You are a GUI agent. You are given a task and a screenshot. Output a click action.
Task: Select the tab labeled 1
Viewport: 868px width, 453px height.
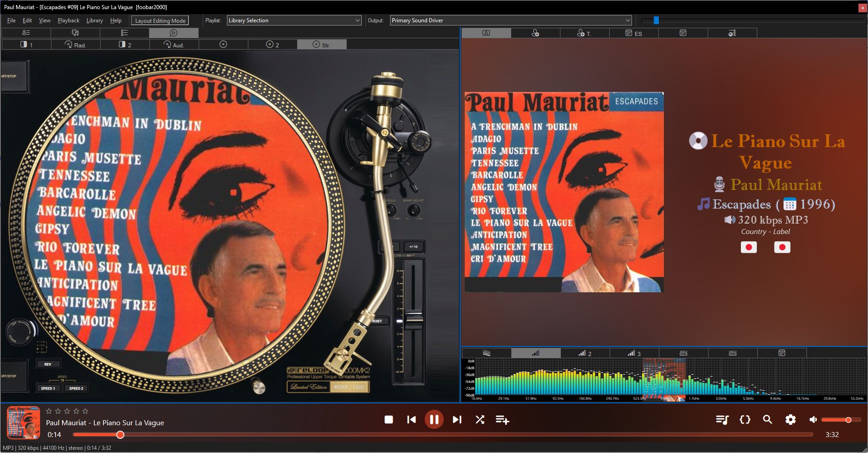pyautogui.click(x=26, y=45)
